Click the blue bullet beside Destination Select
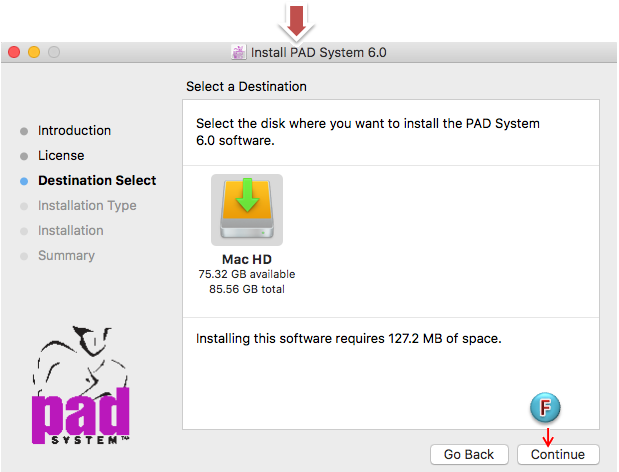This screenshot has height=472, width=619. (24, 181)
